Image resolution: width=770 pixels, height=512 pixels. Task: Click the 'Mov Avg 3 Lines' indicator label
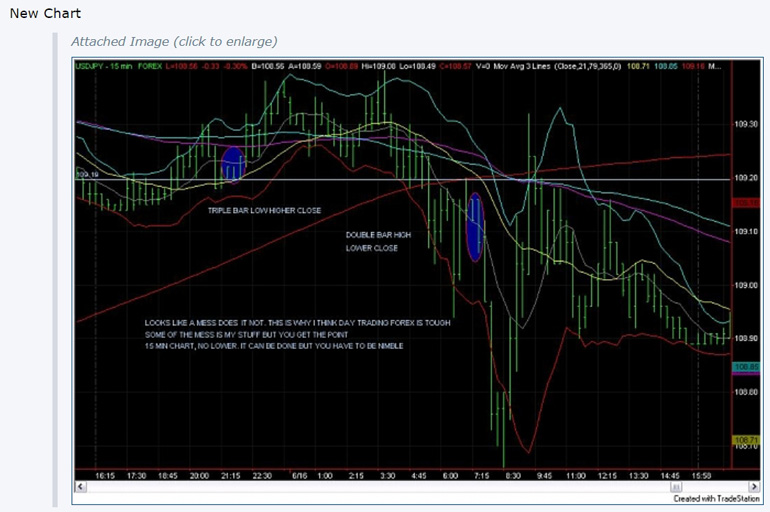(x=522, y=66)
